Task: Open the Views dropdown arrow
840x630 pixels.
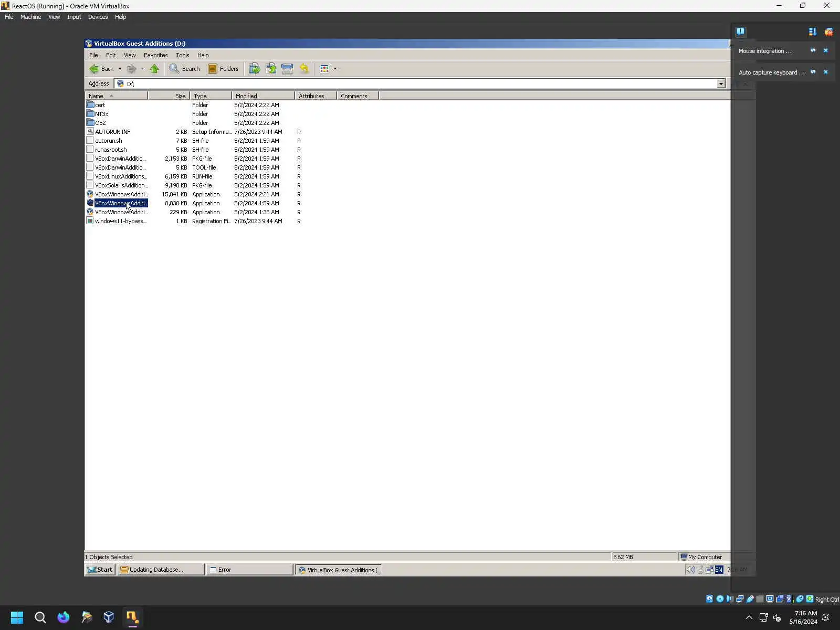Action: pyautogui.click(x=335, y=69)
